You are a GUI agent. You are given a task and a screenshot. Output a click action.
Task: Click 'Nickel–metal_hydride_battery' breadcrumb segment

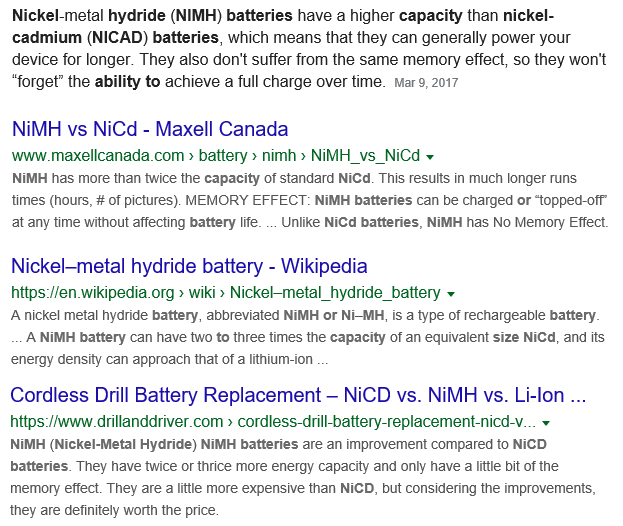[335, 292]
